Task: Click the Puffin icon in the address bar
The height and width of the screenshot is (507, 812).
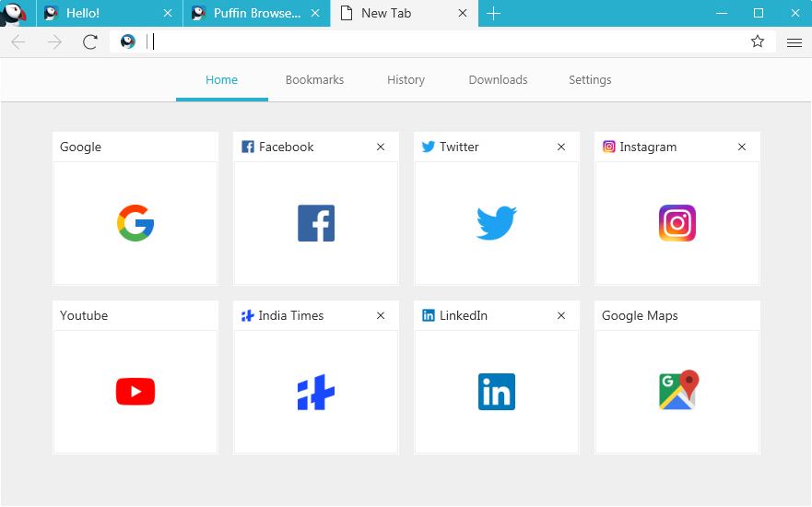Action: pos(128,41)
